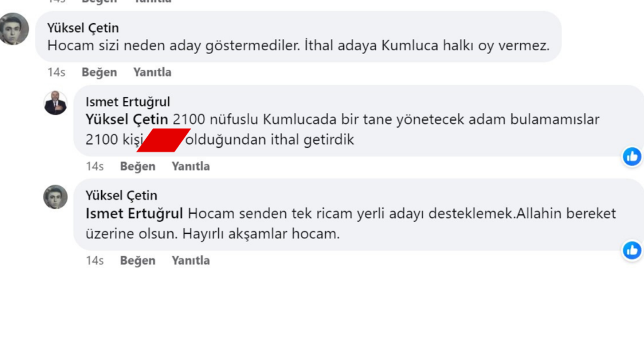
Task: Click the bold Ismet Ertuğrul mention in the last reply
Action: coord(134,213)
